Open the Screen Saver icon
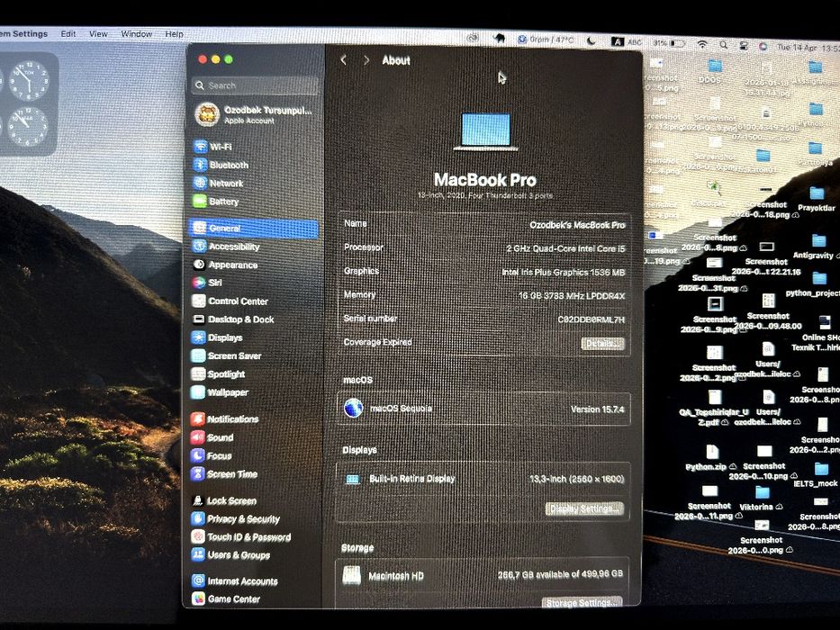This screenshot has height=630, width=840. [x=198, y=355]
